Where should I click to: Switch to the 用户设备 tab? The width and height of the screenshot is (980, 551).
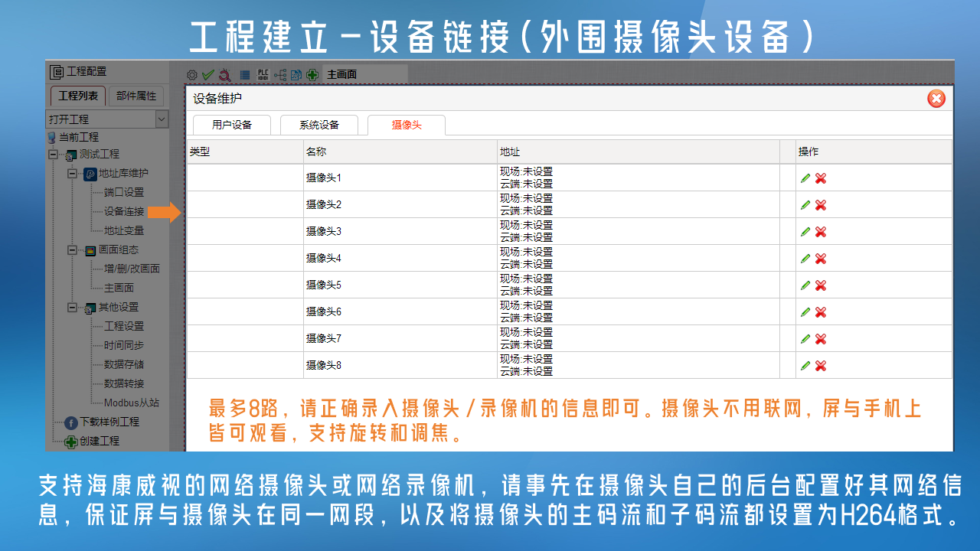(x=231, y=125)
